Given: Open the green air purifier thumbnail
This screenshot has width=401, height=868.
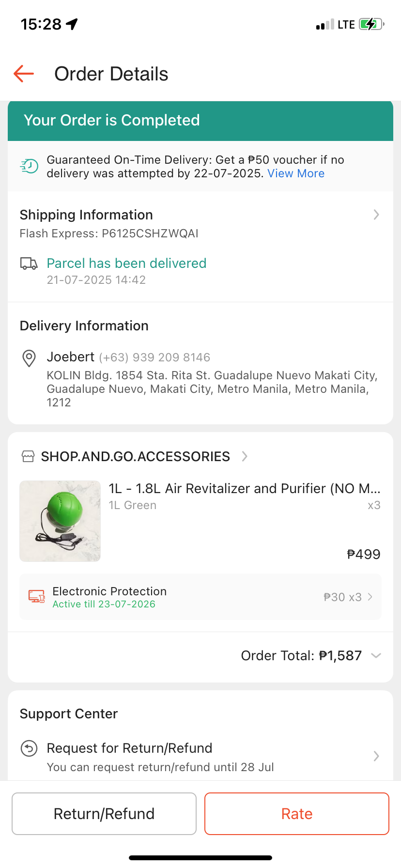Looking at the screenshot, I should coord(60,521).
